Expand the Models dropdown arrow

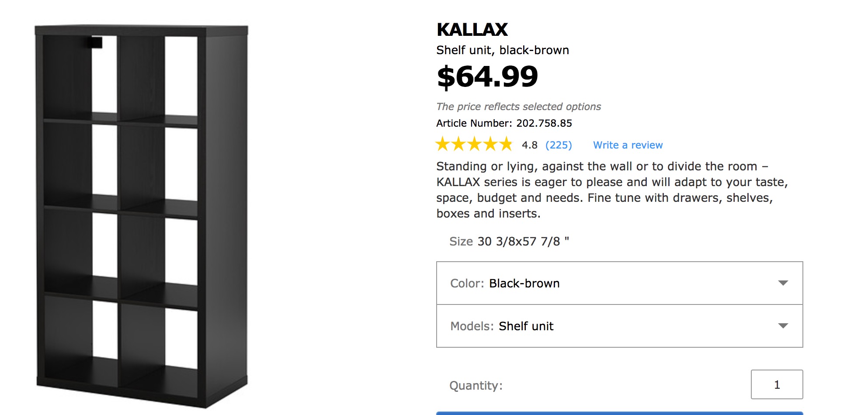[x=783, y=326]
